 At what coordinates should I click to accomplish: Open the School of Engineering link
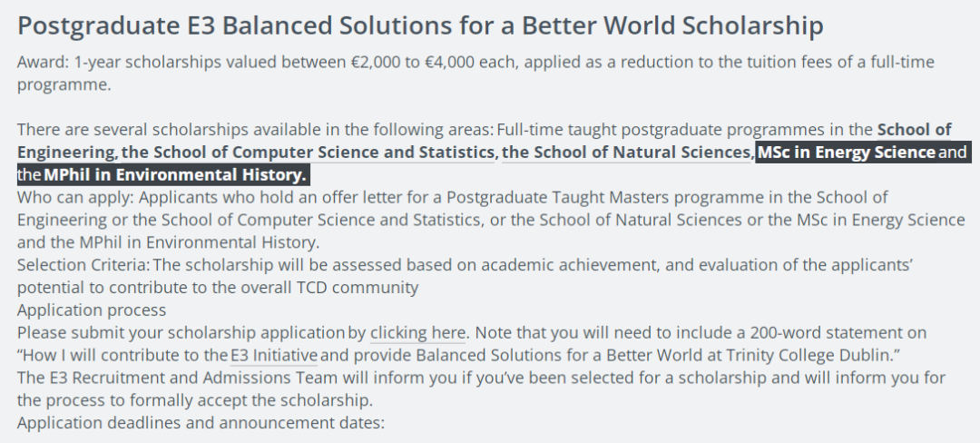(915, 130)
